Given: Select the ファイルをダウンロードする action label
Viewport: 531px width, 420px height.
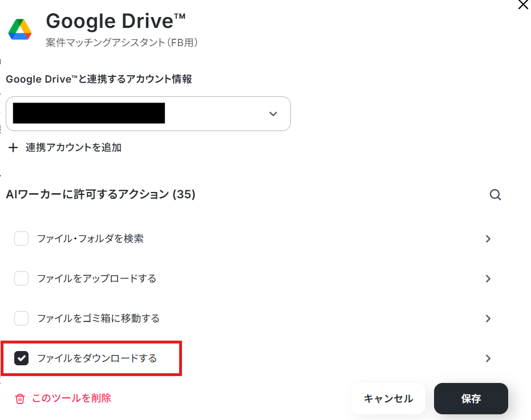Looking at the screenshot, I should click(x=97, y=358).
